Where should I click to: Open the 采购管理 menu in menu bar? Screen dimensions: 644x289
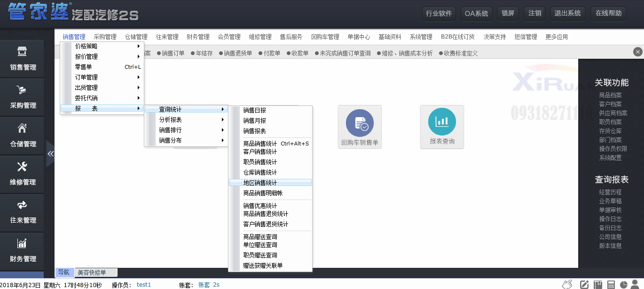click(x=105, y=37)
